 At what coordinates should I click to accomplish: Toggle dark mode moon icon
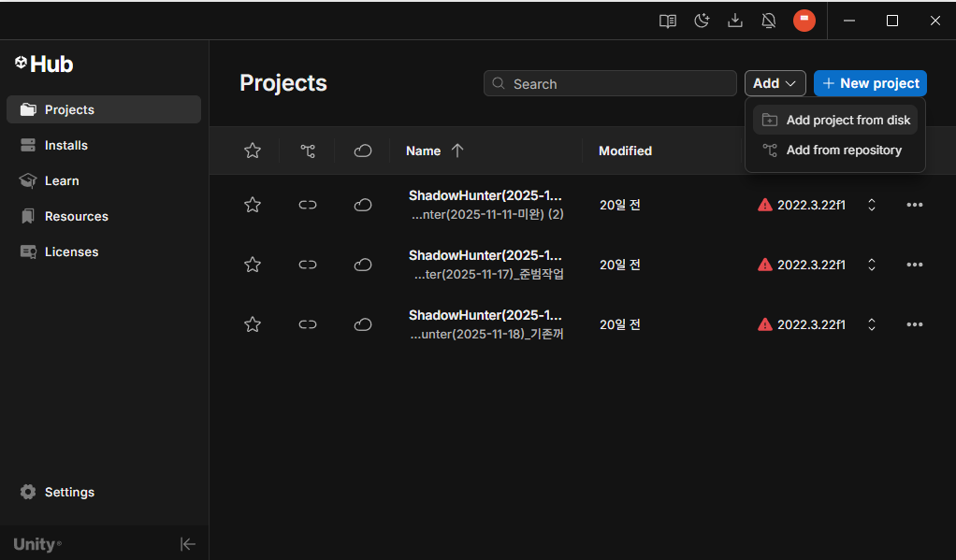[702, 21]
